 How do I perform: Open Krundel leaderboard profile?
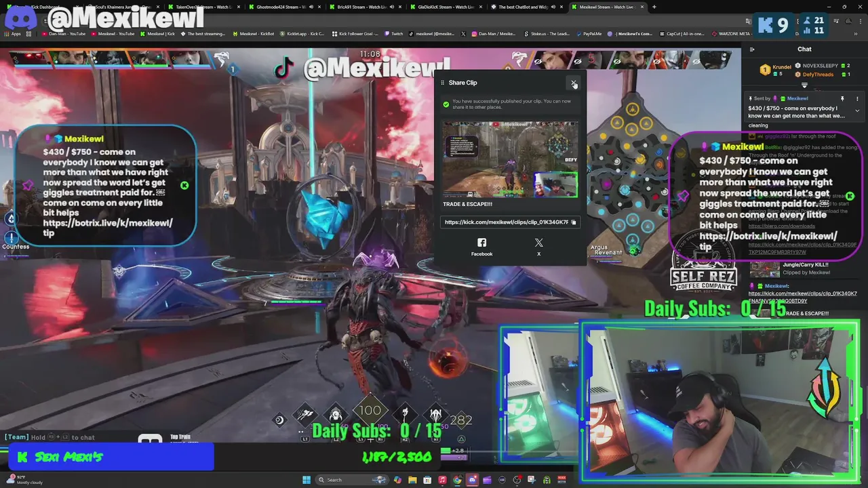[x=776, y=70]
